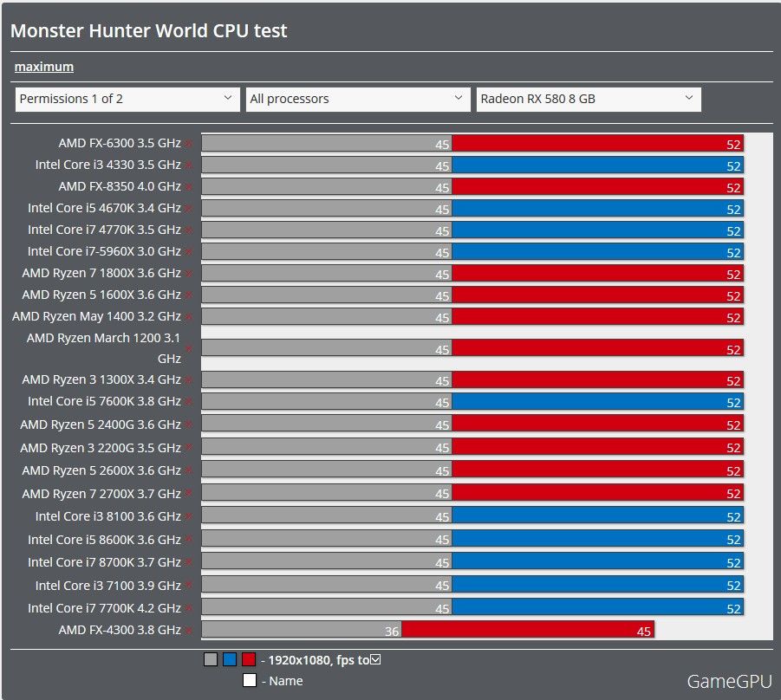
Task: Click the gray legend color swatch
Action: click(211, 659)
